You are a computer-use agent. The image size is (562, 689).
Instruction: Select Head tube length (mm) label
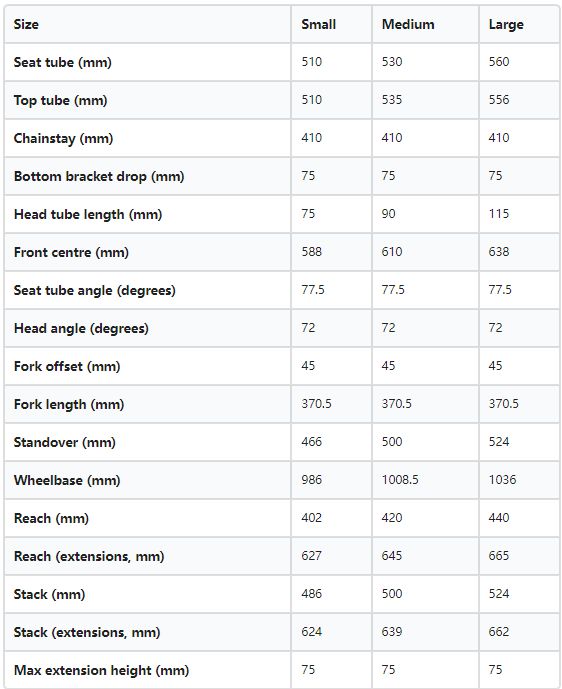click(x=88, y=214)
